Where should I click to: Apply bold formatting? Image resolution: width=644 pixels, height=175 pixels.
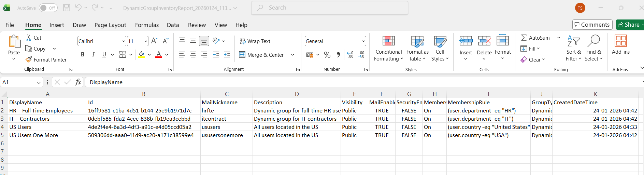(83, 55)
